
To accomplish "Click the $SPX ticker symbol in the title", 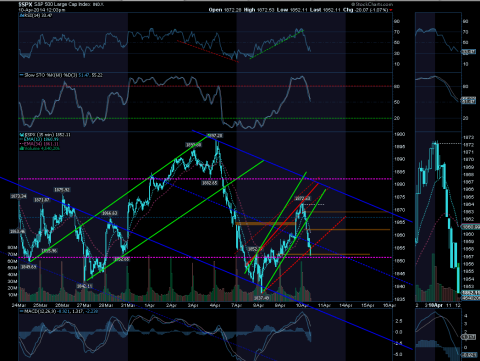I will 25,4.
